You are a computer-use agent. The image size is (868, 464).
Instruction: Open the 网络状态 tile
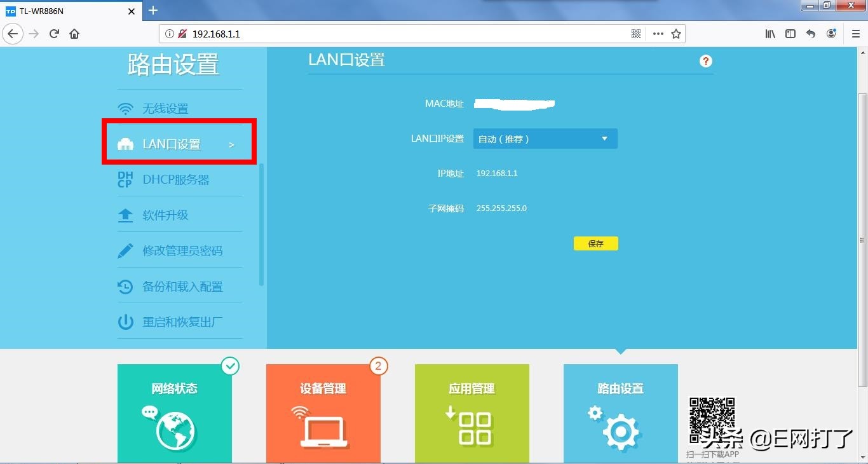pyautogui.click(x=175, y=413)
